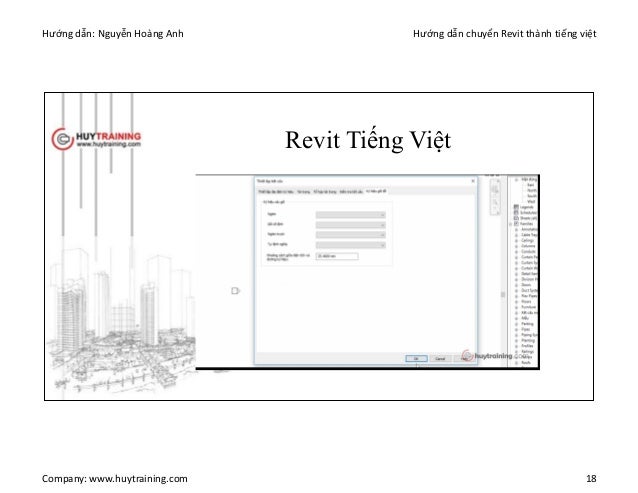Open the Ngàm trượt symbol dropdown
Viewport: 638px width, 493px height.
(x=350, y=235)
